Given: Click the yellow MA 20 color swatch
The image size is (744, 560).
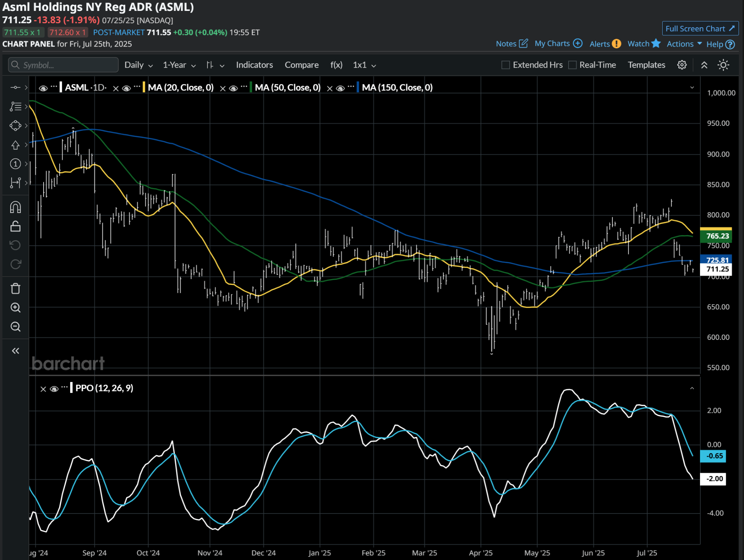Looking at the screenshot, I should coord(144,87).
